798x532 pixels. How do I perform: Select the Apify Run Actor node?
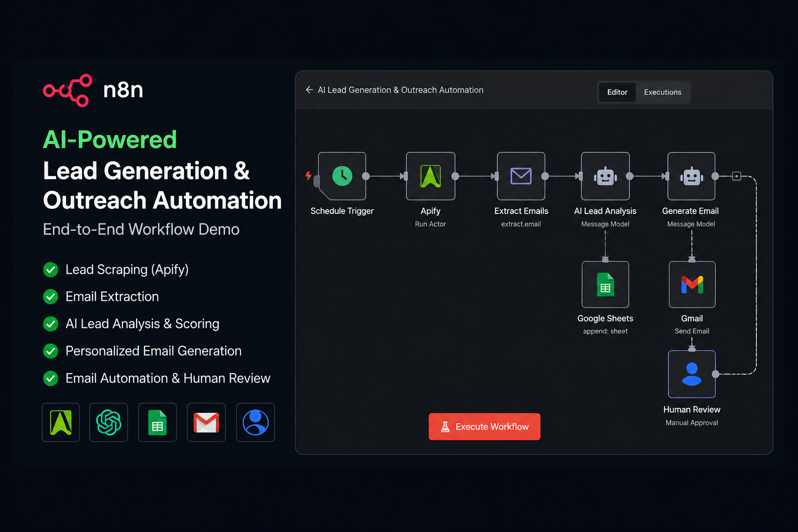point(431,176)
